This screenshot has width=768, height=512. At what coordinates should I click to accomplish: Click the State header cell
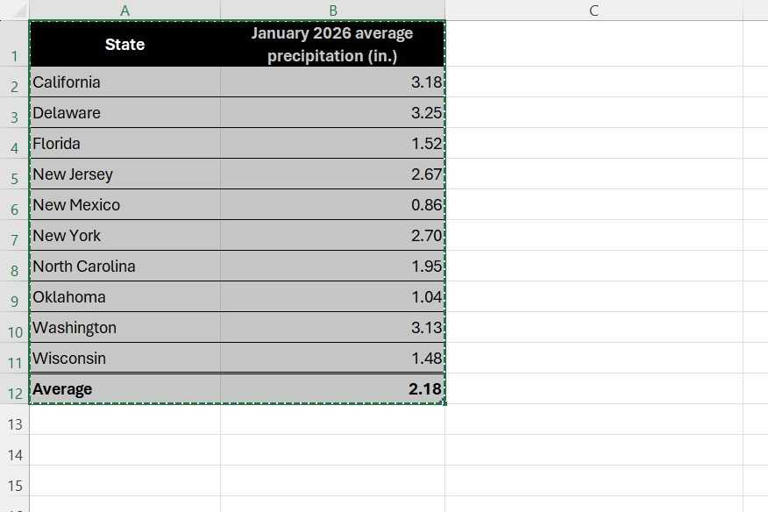point(125,44)
